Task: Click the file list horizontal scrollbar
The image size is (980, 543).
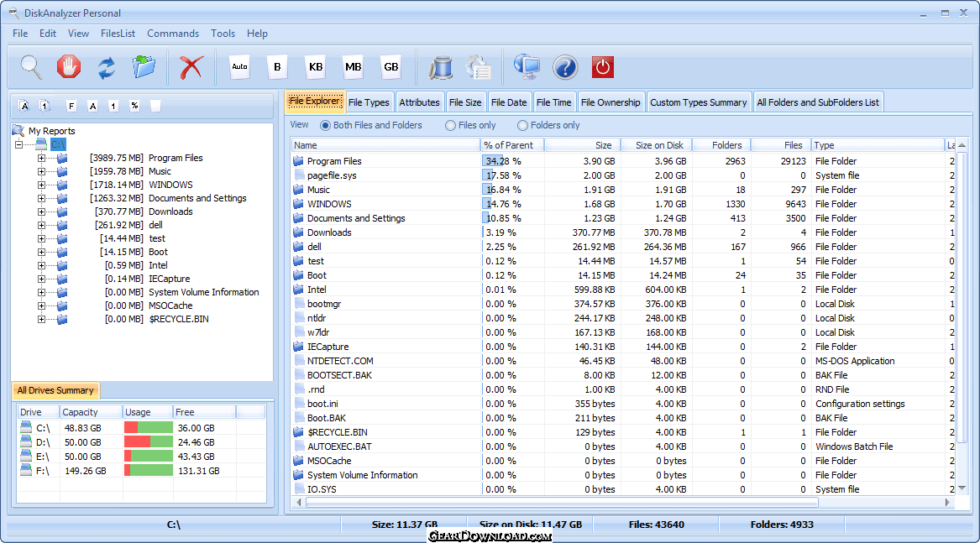Action: 562,503
